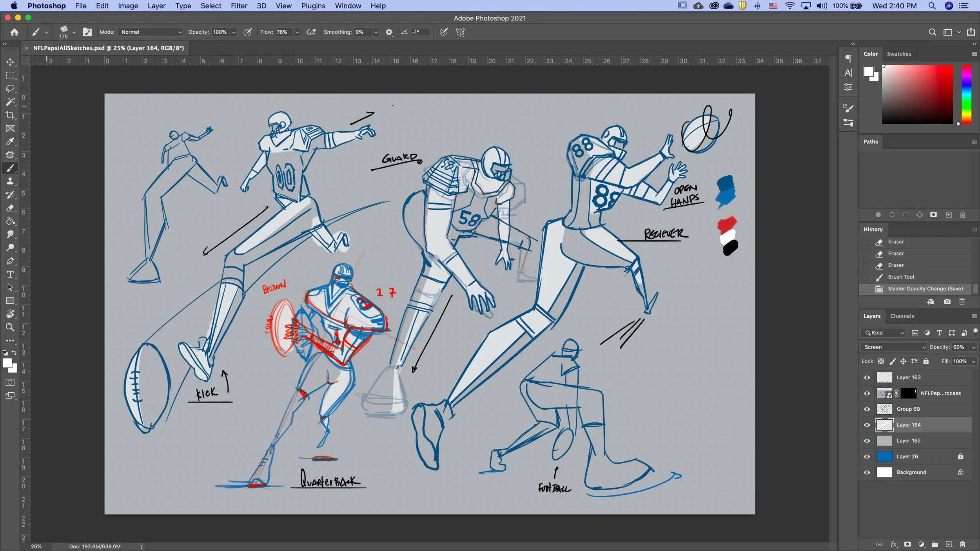The image size is (980, 551).
Task: Open the blending Mode dropdown in options bar
Action: 150,32
